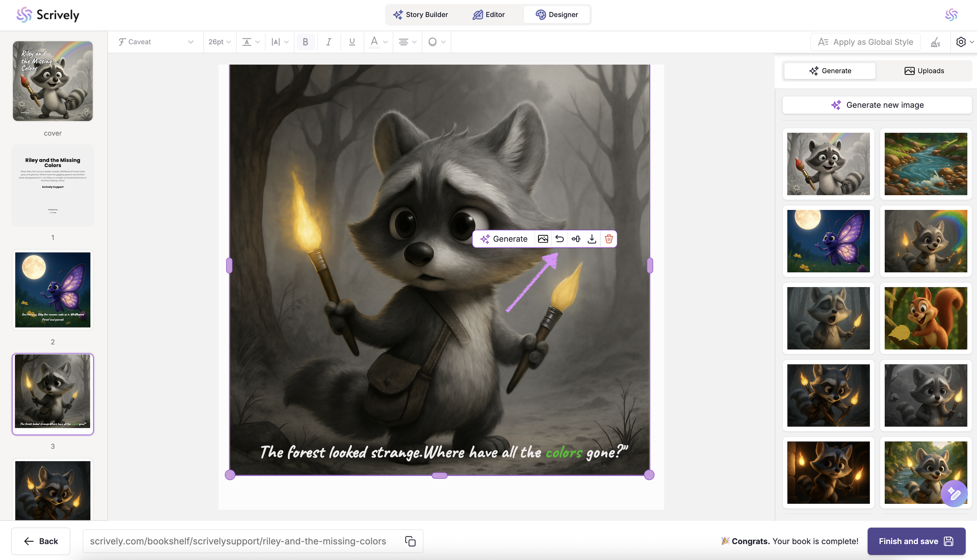Switch to the Story Builder tab
Image resolution: width=977 pixels, height=560 pixels.
pos(420,15)
